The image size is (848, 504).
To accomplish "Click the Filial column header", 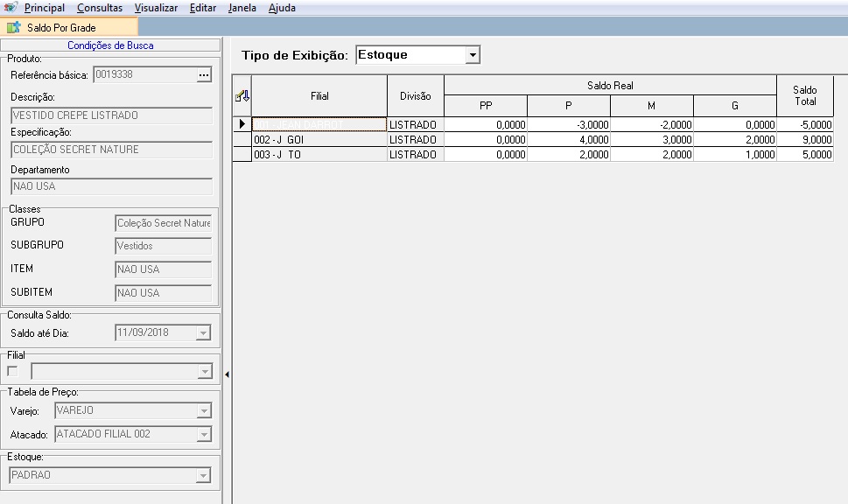I will click(x=319, y=96).
